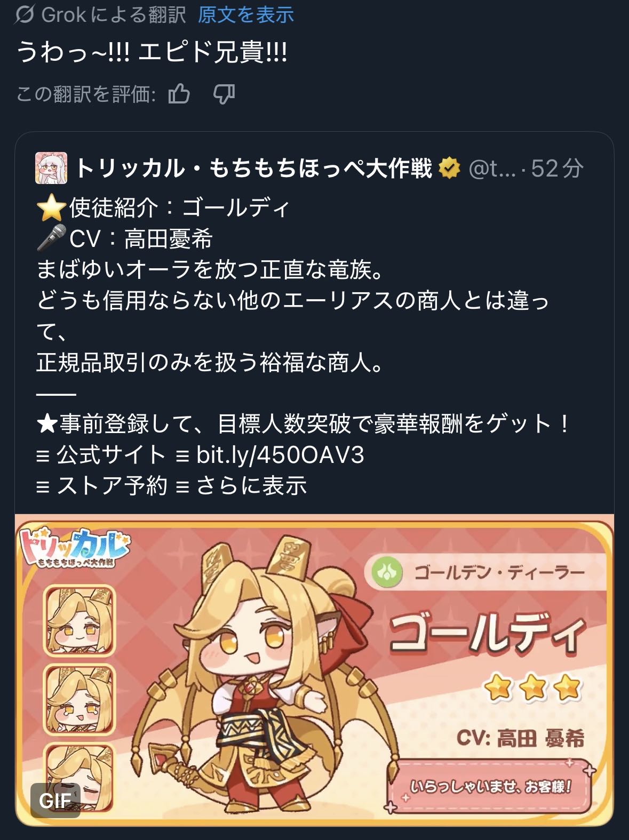Select the smiling Goldy expression thumbnail
Image resolution: width=629 pixels, height=840 pixels.
[x=79, y=621]
